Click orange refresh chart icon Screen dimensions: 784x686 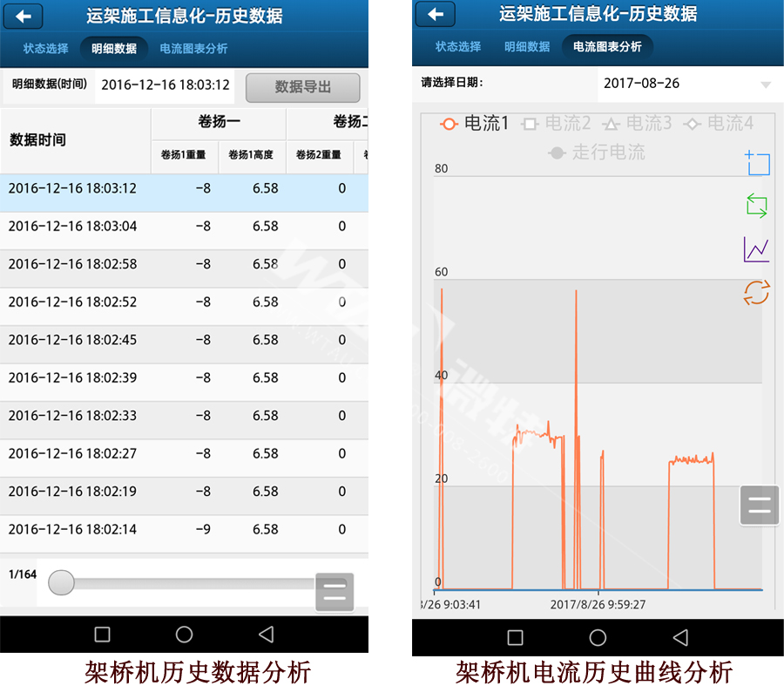coord(756,292)
